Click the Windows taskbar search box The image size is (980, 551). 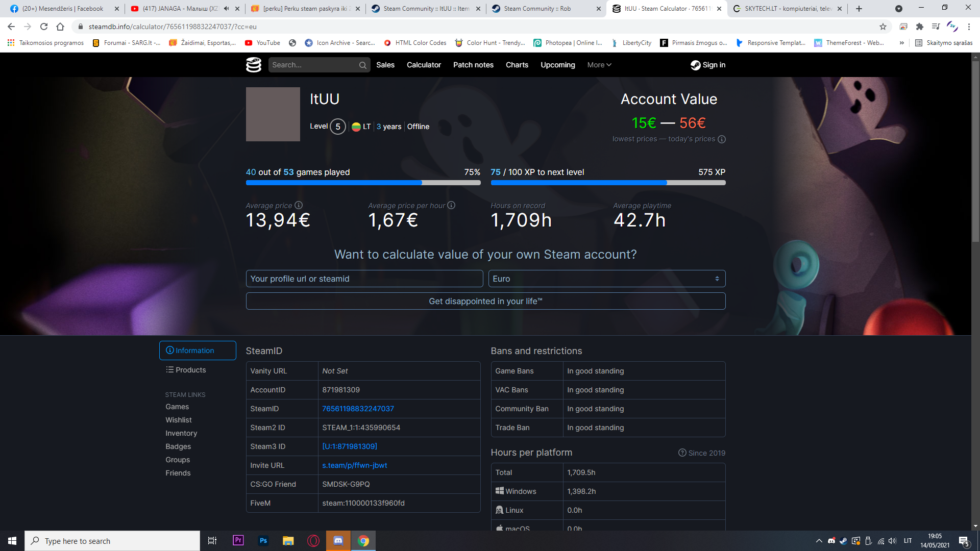[112, 541]
